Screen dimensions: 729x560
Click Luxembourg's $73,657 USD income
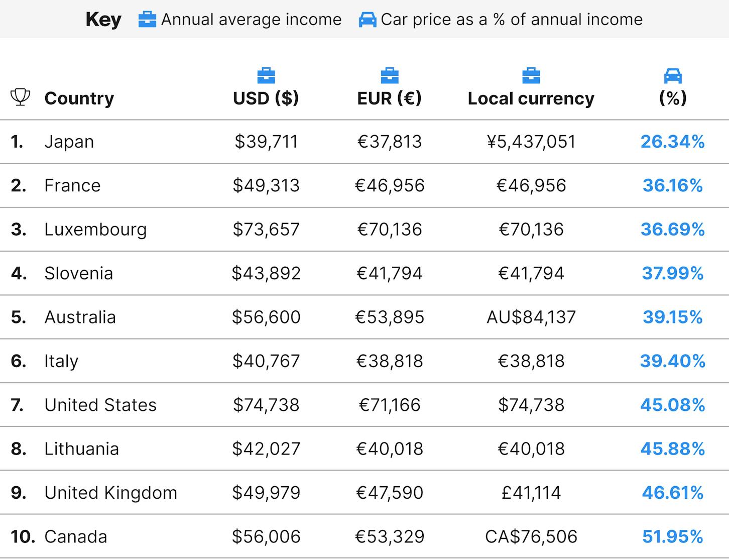[266, 229]
